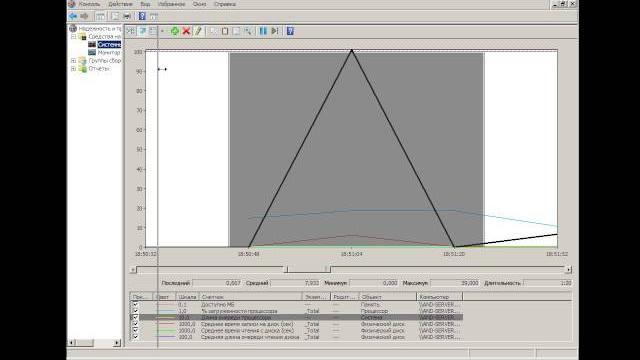Open the Действие menu

click(x=120, y=4)
